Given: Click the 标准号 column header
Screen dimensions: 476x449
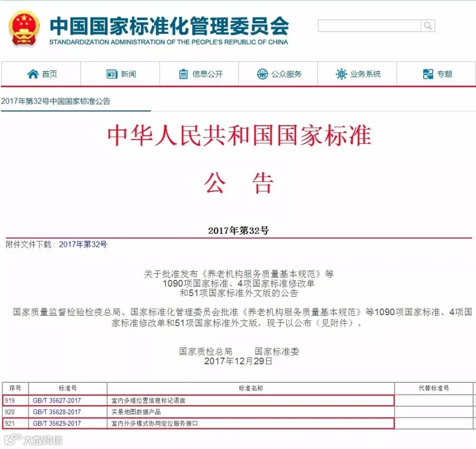Looking at the screenshot, I should click(68, 388).
